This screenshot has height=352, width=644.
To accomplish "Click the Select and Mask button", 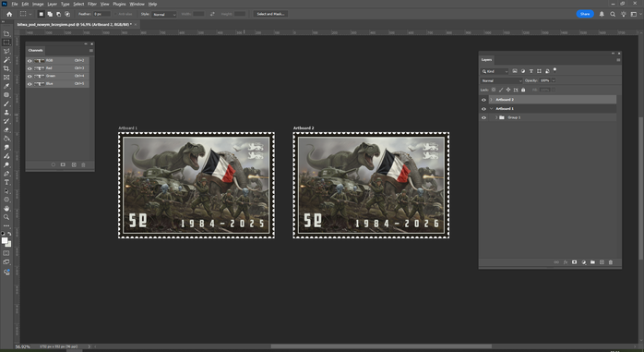I will point(270,14).
